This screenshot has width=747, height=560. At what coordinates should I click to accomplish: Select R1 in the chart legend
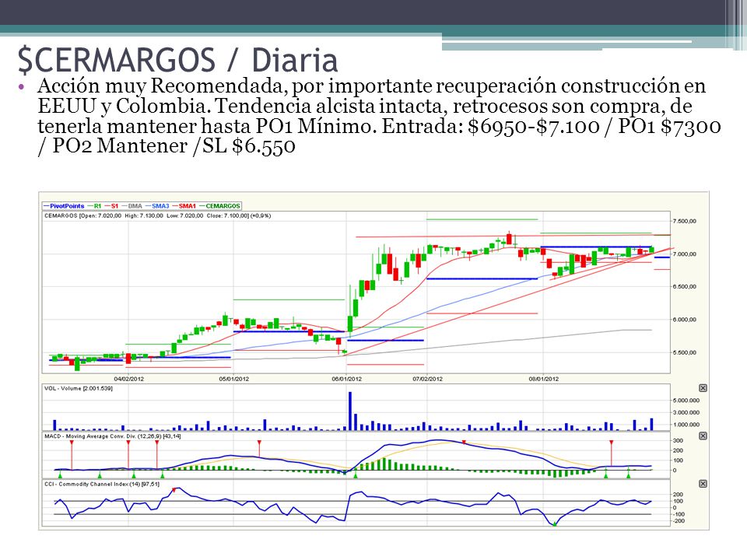click(x=94, y=206)
